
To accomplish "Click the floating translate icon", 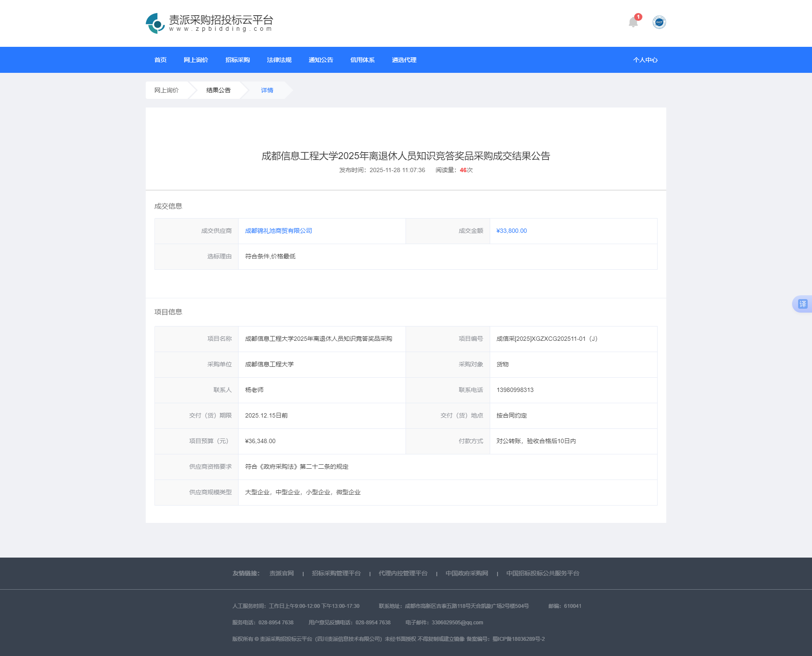I will click(802, 304).
